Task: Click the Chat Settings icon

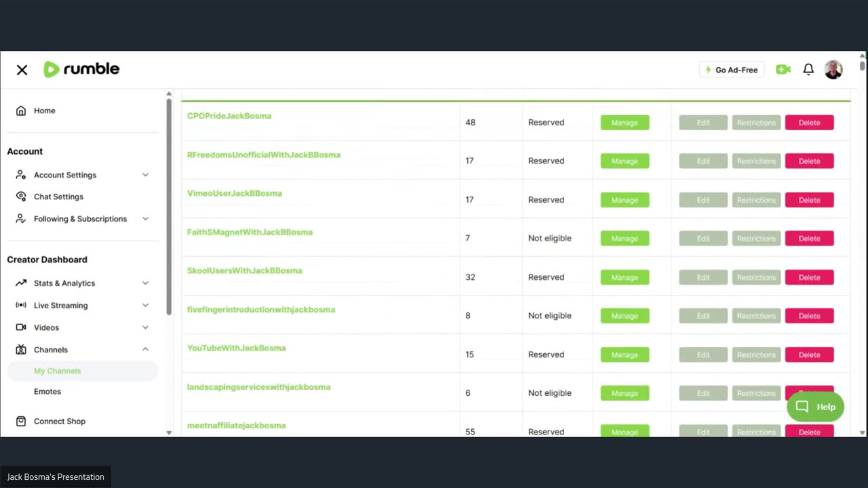Action: coord(21,197)
